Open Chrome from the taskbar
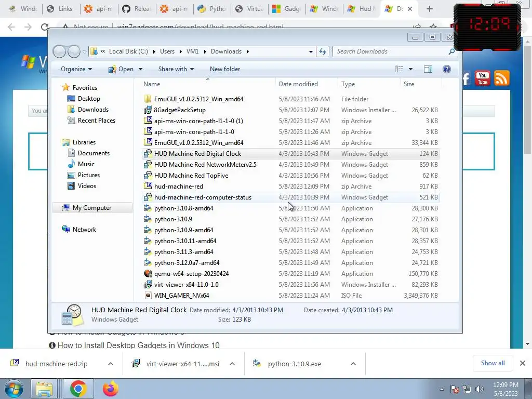The height and width of the screenshot is (399, 532). (78, 389)
